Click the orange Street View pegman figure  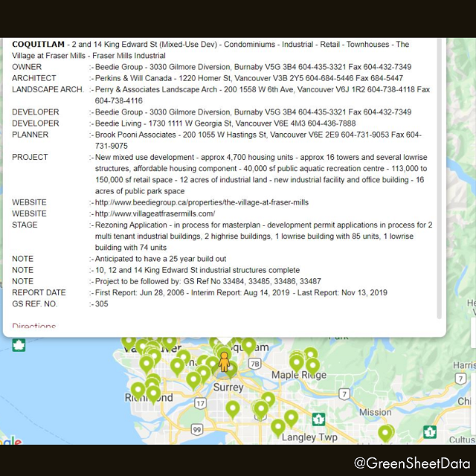tap(224, 362)
